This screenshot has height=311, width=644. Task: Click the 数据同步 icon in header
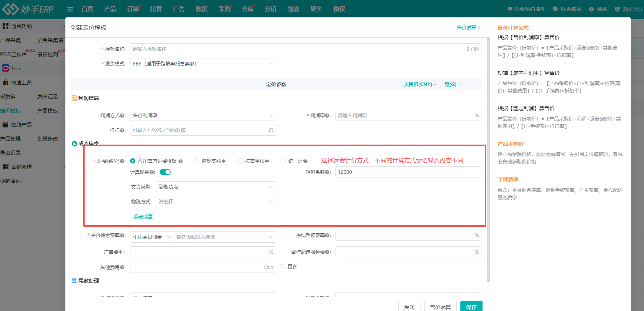(617, 9)
